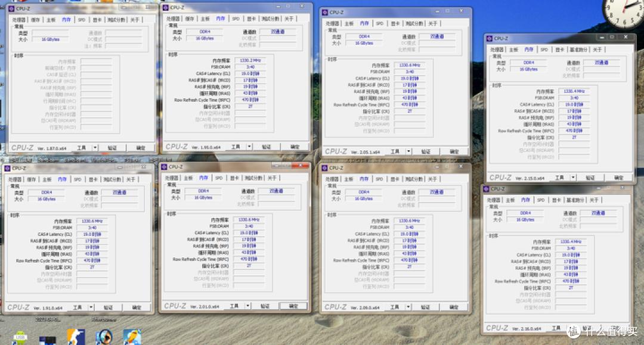
Task: Open the yellow bird desktop shortcut icon
Action: tap(132, 337)
